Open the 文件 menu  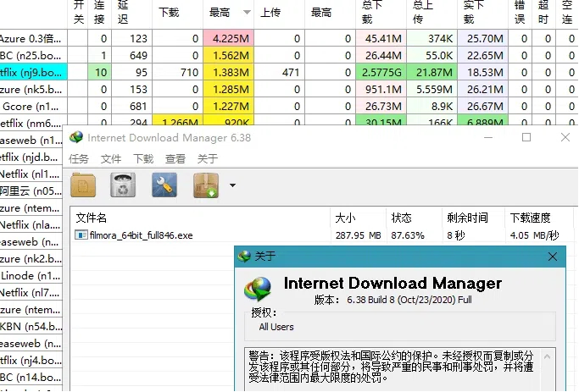point(111,159)
